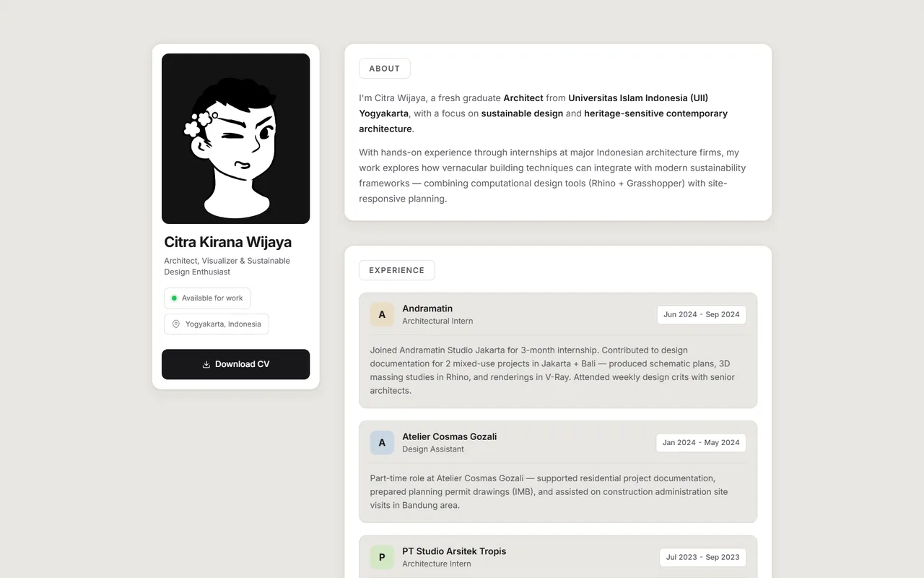This screenshot has width=924, height=578.
Task: Open the Andramatin experience entry title
Action: [427, 309]
